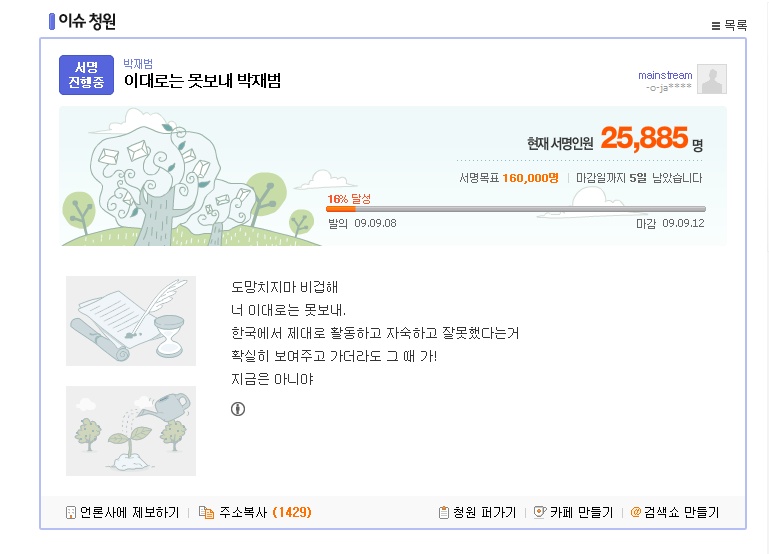Click the 25,885 current signature count

point(644,140)
